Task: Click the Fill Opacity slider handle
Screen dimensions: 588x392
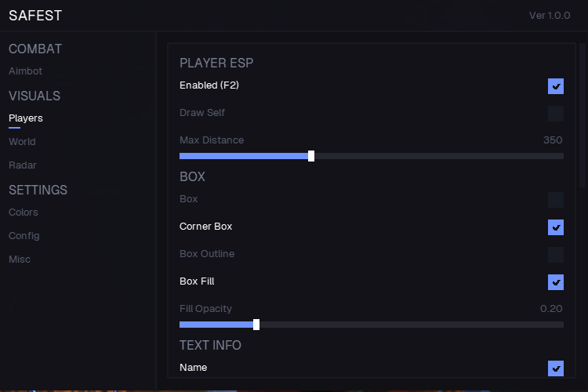Action: 256,325
